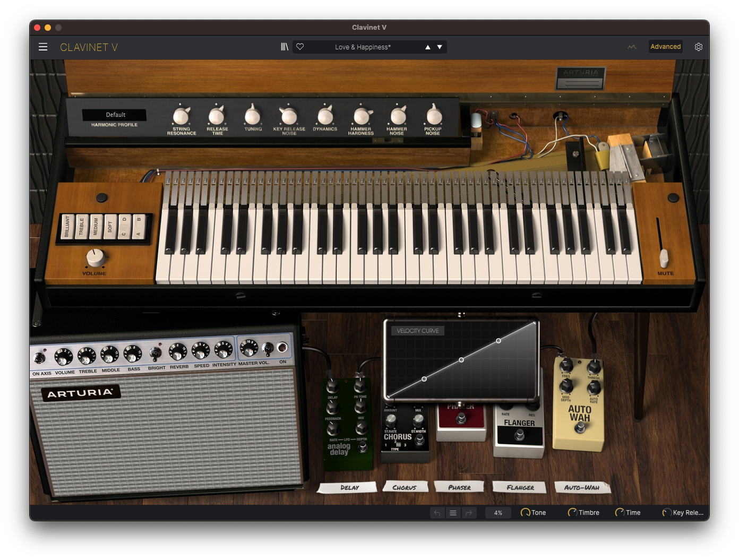Toggle the amp power On switch
Screen dimensions: 739x560
click(269, 348)
